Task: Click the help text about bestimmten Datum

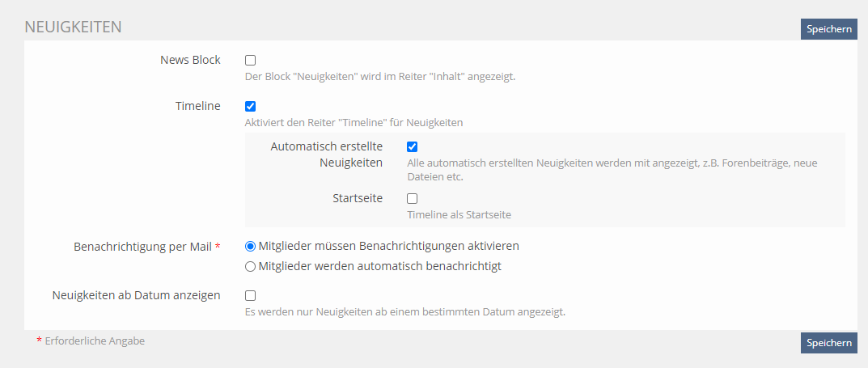Action: pyautogui.click(x=404, y=312)
